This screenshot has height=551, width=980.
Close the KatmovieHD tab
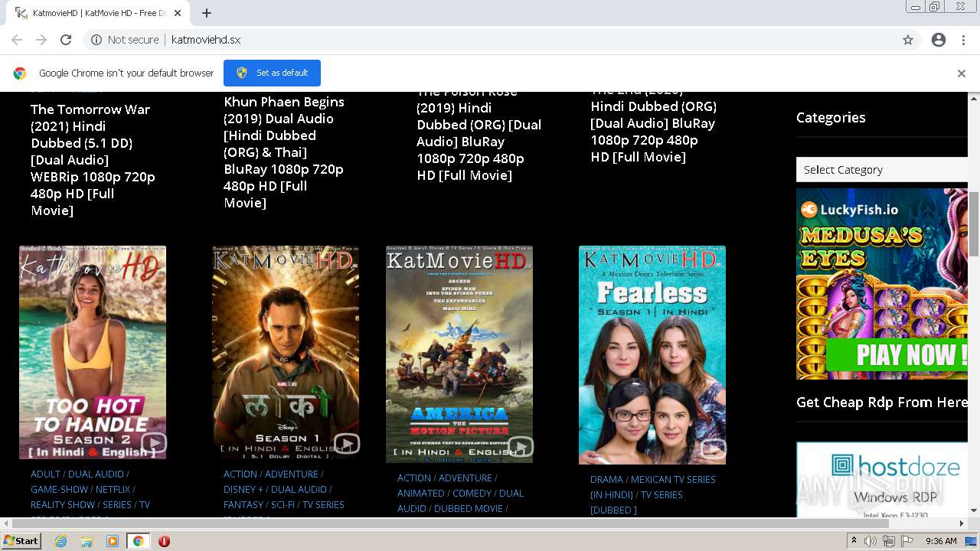tap(178, 13)
